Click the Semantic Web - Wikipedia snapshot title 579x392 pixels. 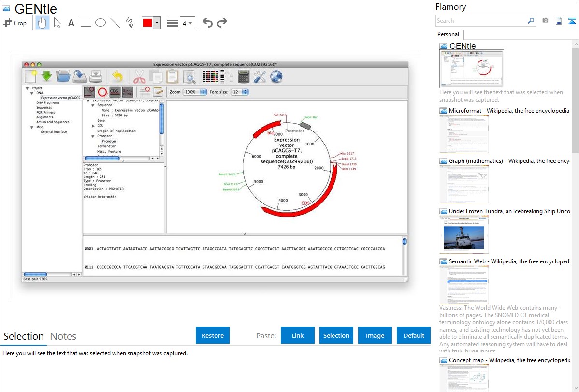pos(509,261)
